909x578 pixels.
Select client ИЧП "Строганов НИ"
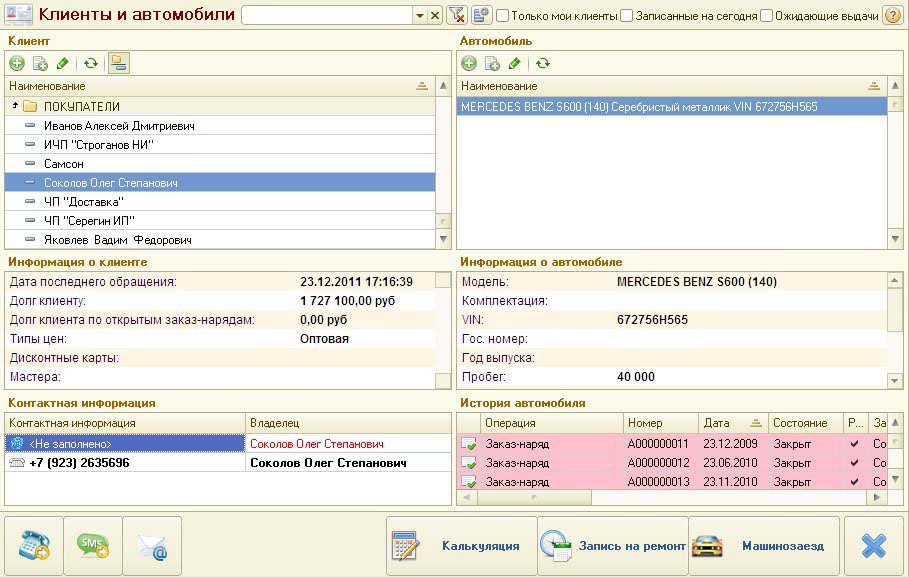220,145
